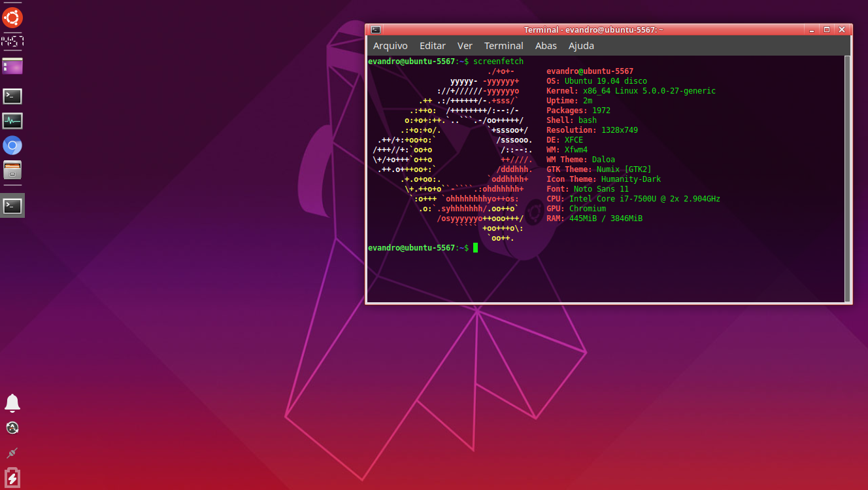Image resolution: width=868 pixels, height=490 pixels.
Task: Open the Ajuda help menu
Action: 581,46
